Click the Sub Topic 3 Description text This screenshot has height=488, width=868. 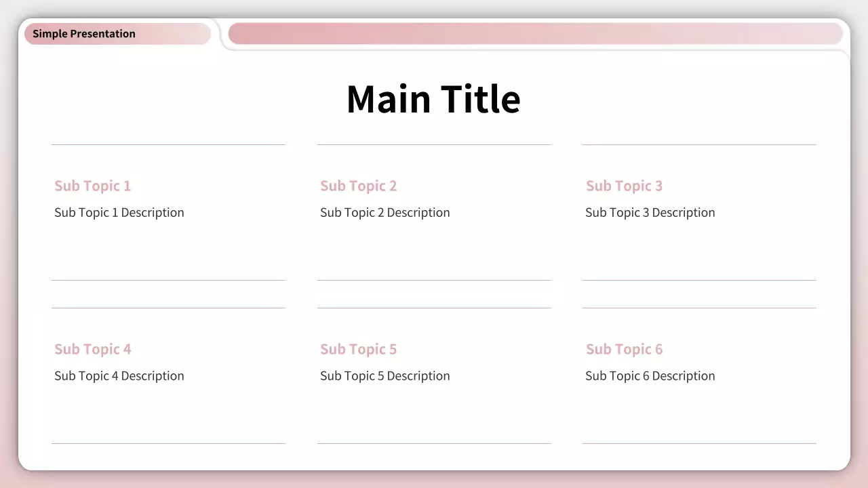[650, 213]
